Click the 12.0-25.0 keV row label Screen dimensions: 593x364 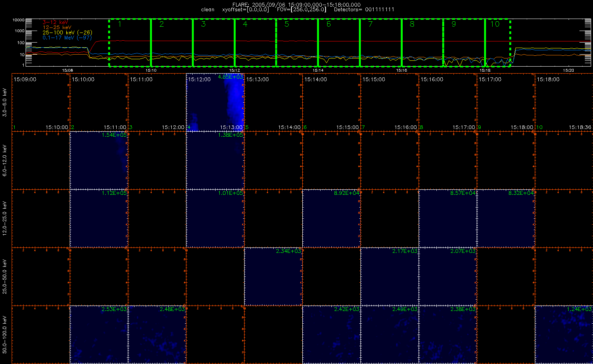pyautogui.click(x=5, y=218)
